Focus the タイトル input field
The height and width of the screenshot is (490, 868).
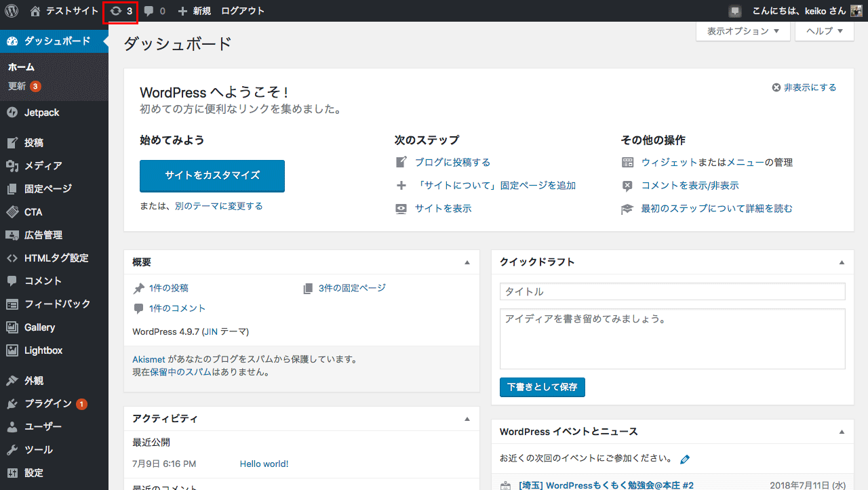click(x=673, y=291)
